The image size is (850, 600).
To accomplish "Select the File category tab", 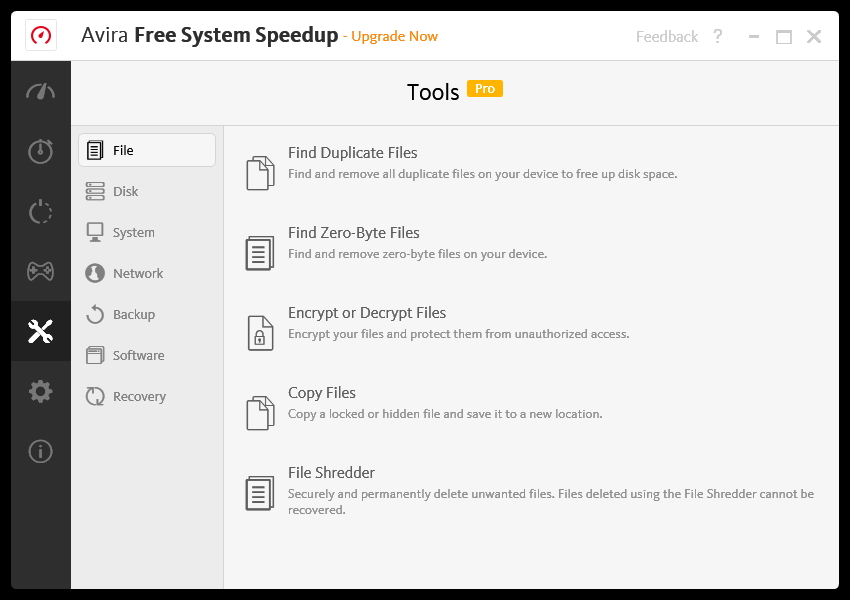I will coord(146,150).
